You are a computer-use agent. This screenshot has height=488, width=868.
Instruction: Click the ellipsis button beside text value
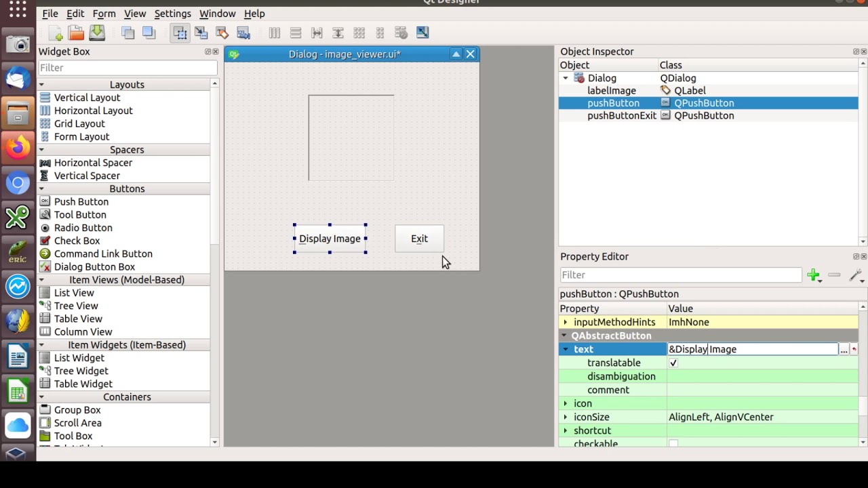click(844, 349)
